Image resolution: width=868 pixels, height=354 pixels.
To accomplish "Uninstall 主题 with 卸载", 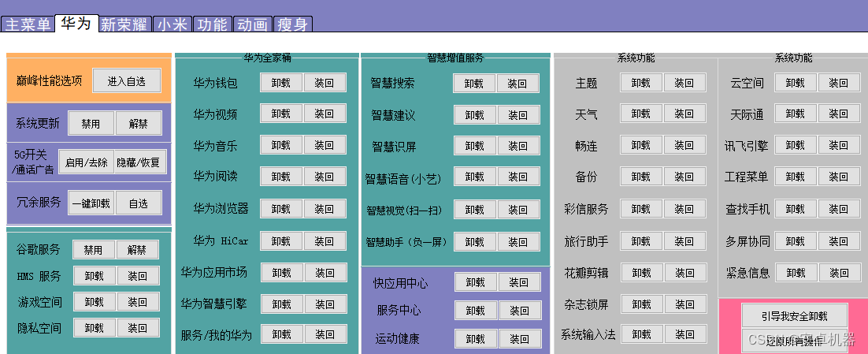I will (641, 83).
